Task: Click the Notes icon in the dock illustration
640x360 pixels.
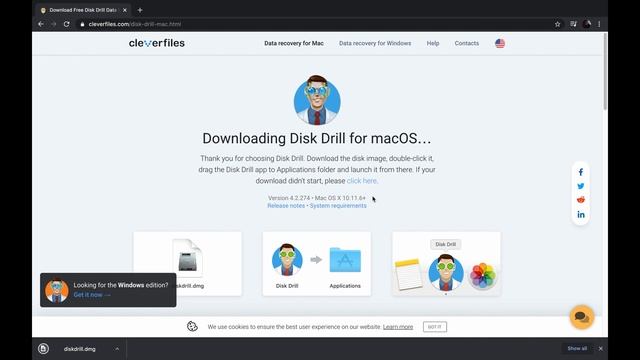Action: point(409,274)
